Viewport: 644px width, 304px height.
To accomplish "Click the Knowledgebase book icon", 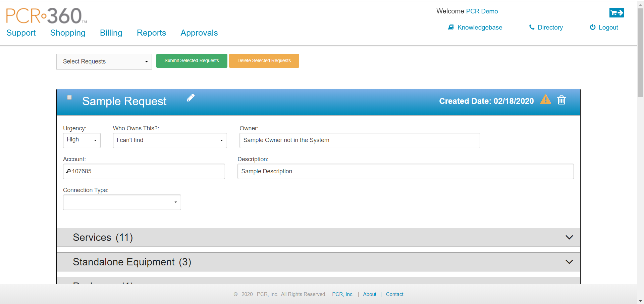I will pyautogui.click(x=451, y=27).
